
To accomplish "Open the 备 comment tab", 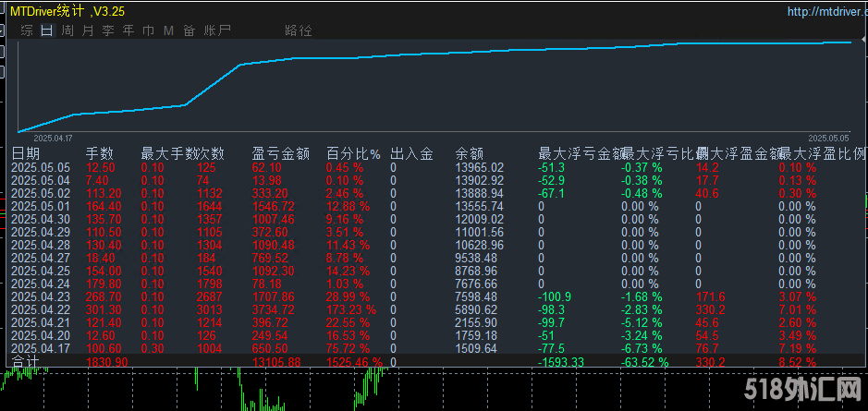I will pyautogui.click(x=189, y=30).
